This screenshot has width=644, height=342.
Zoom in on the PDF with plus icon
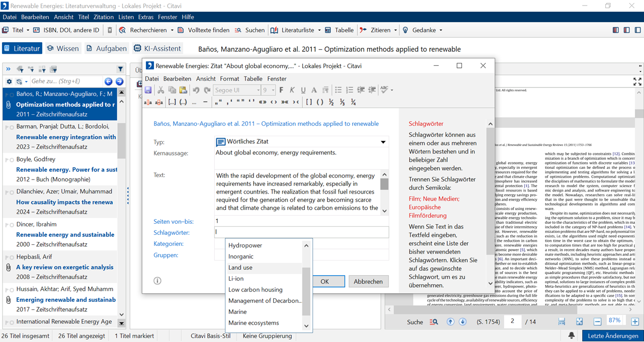click(x=635, y=322)
